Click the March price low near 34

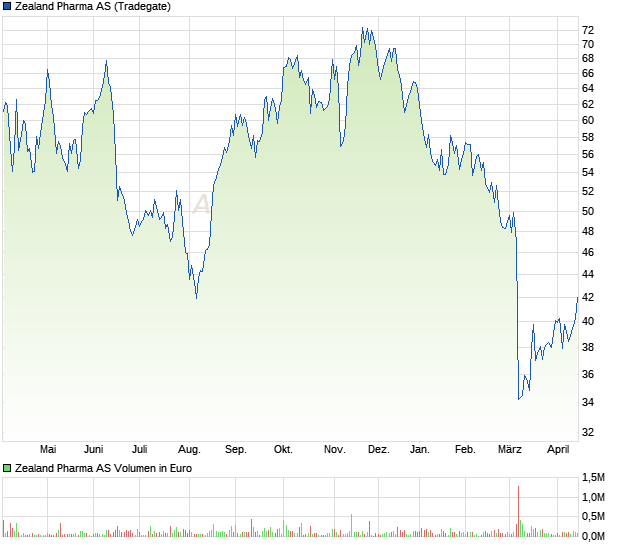[519, 399]
